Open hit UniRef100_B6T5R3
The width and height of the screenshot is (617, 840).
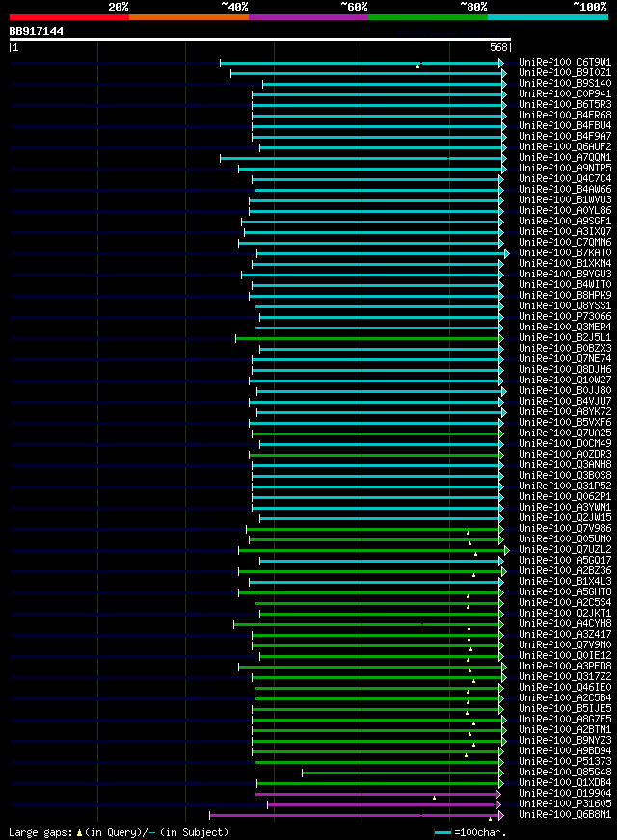tap(565, 104)
